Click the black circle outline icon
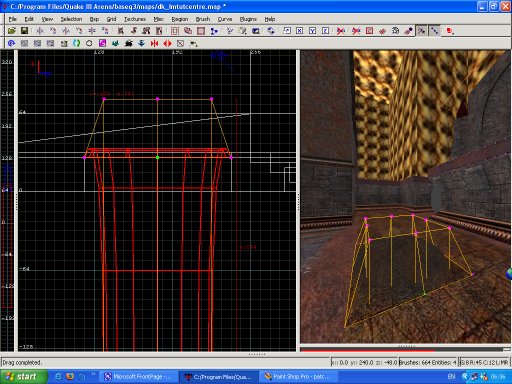This screenshot has height=384, width=512. [89, 43]
